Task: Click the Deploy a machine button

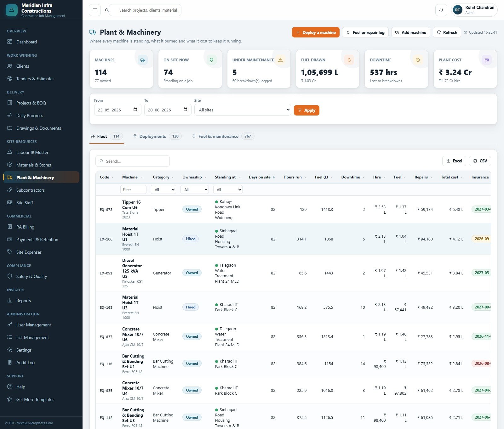Action: [316, 32]
